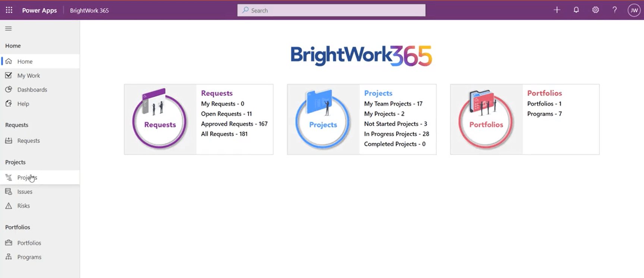Click the Issues icon in sidebar
The image size is (644, 278).
pos(9,192)
